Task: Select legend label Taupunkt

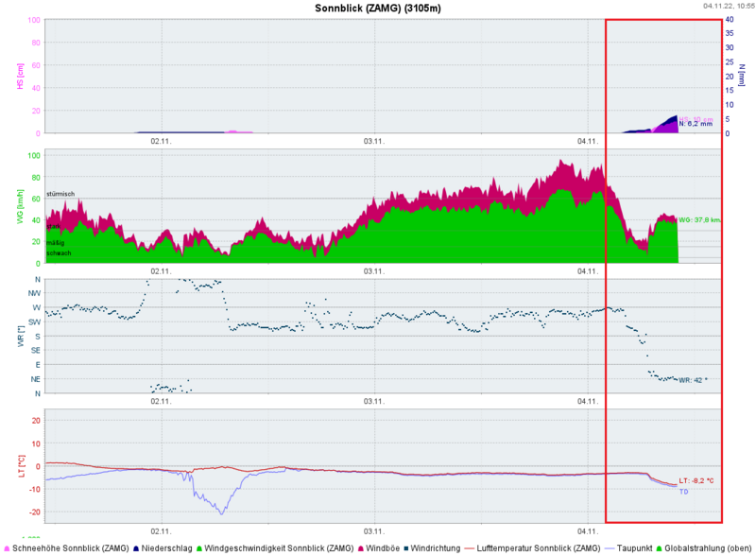Action: 634,548
